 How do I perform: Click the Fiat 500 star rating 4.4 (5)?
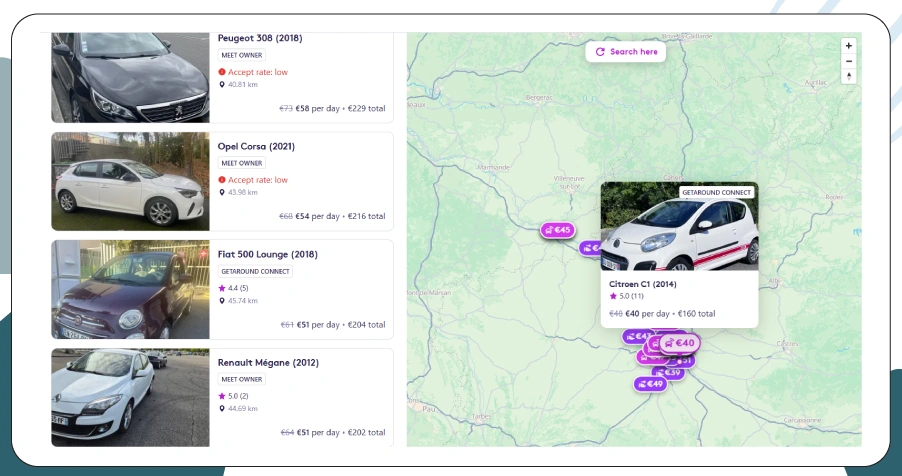point(234,288)
